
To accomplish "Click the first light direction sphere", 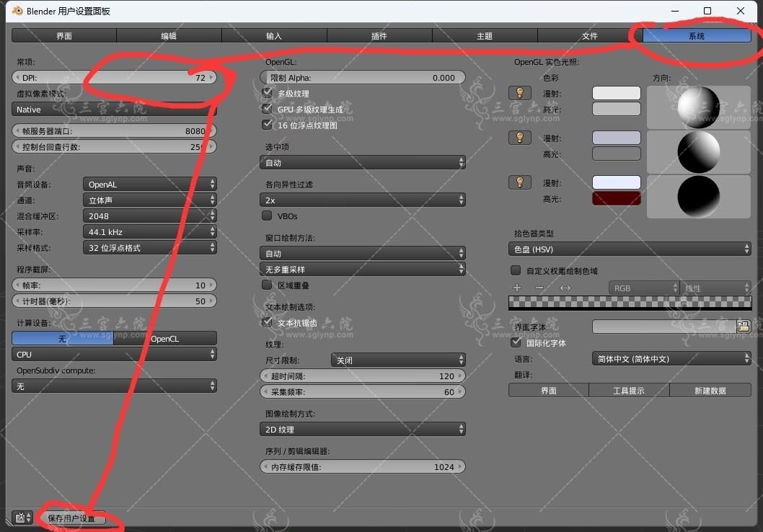I will pos(699,107).
